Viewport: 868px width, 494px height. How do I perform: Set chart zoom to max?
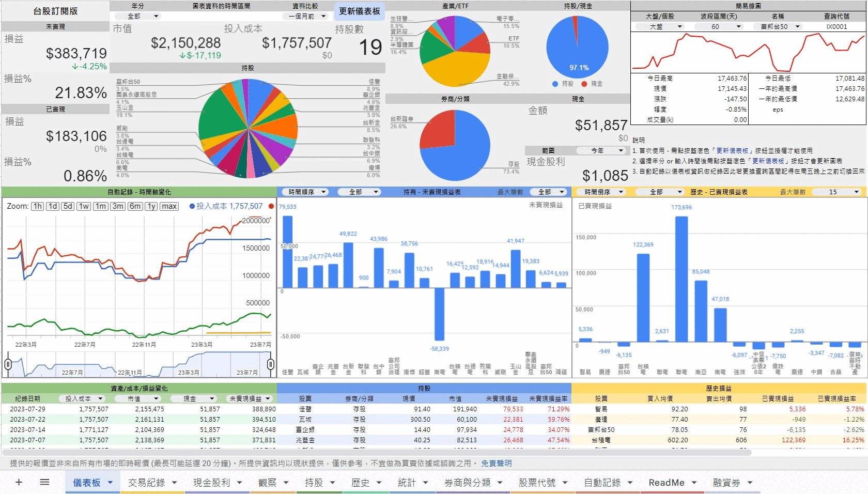pyautogui.click(x=169, y=206)
